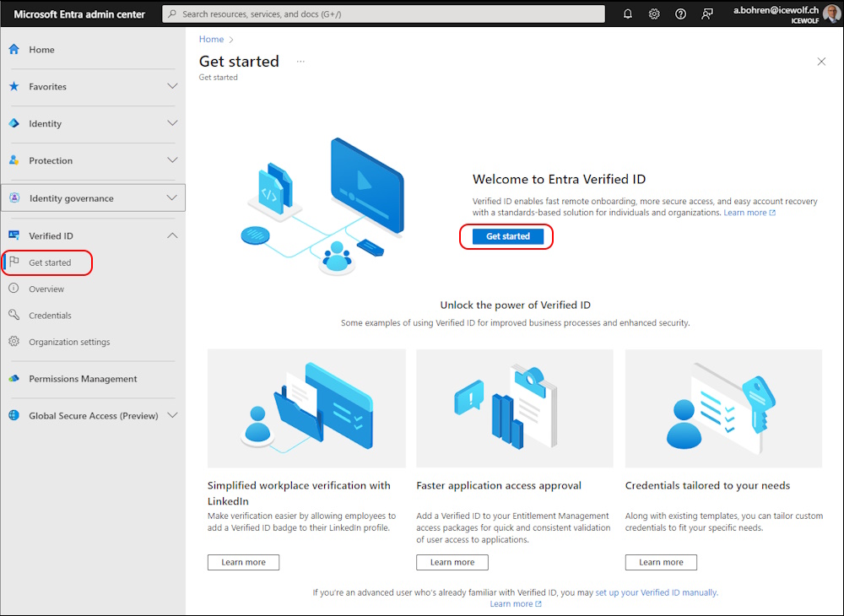Screen dimensions: 844x616
Task: Click the set up your Verified ID manually link
Action: [x=656, y=592]
